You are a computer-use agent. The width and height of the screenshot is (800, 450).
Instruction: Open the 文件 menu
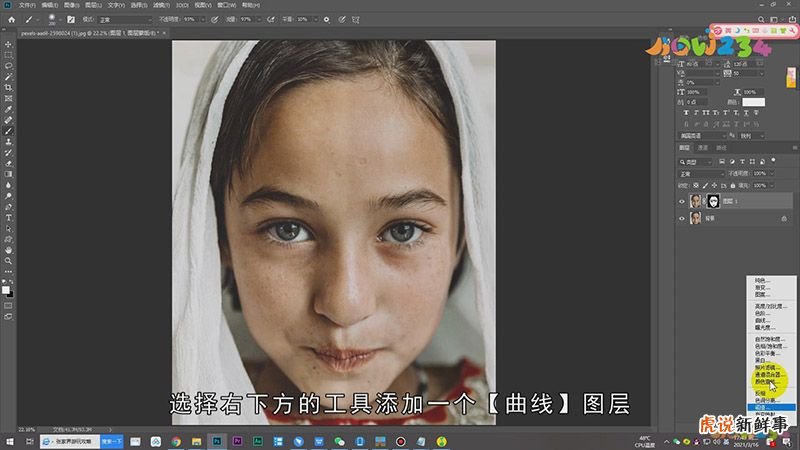[27, 5]
